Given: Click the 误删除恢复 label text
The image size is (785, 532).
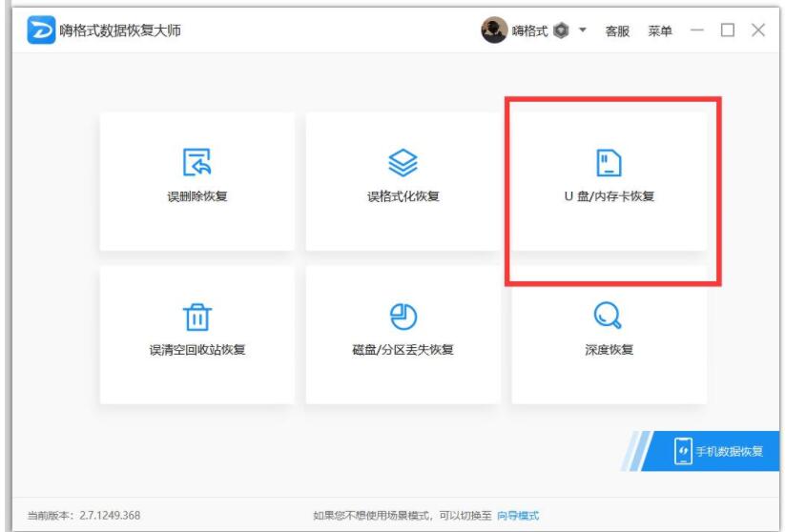Looking at the screenshot, I should pyautogui.click(x=197, y=196).
